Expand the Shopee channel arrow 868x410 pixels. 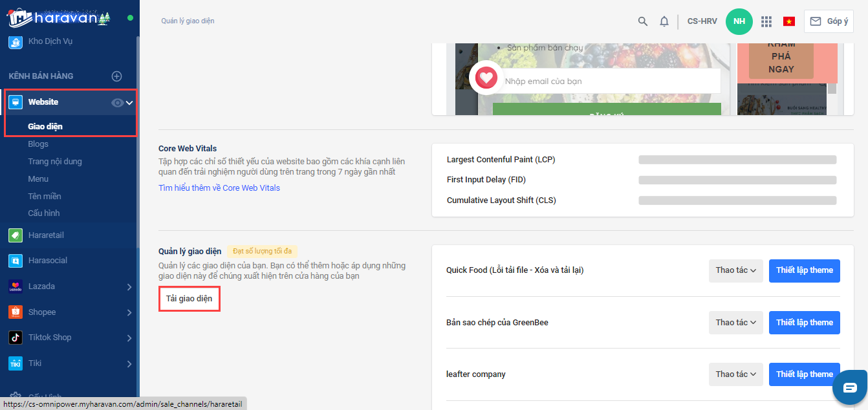tap(129, 312)
